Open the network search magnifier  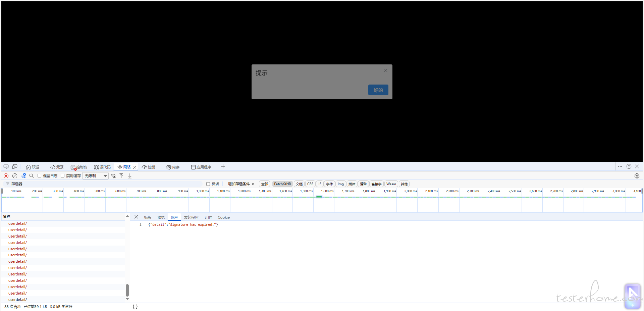point(32,176)
